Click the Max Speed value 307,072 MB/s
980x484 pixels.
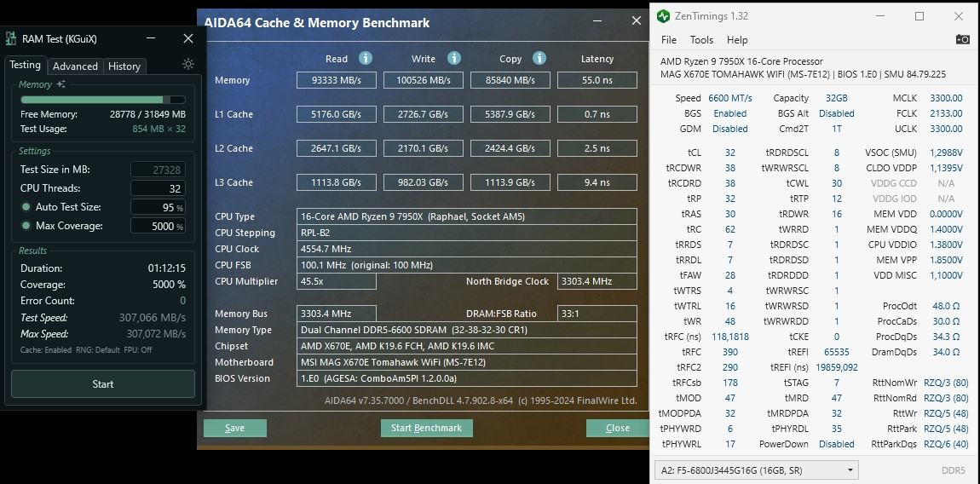[156, 334]
